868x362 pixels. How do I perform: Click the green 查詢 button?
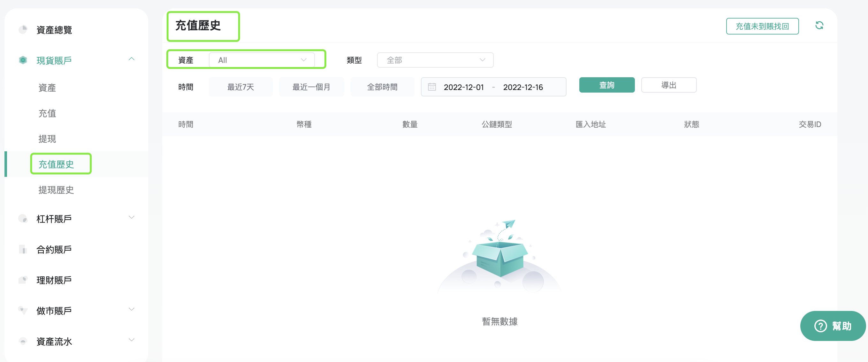point(607,85)
